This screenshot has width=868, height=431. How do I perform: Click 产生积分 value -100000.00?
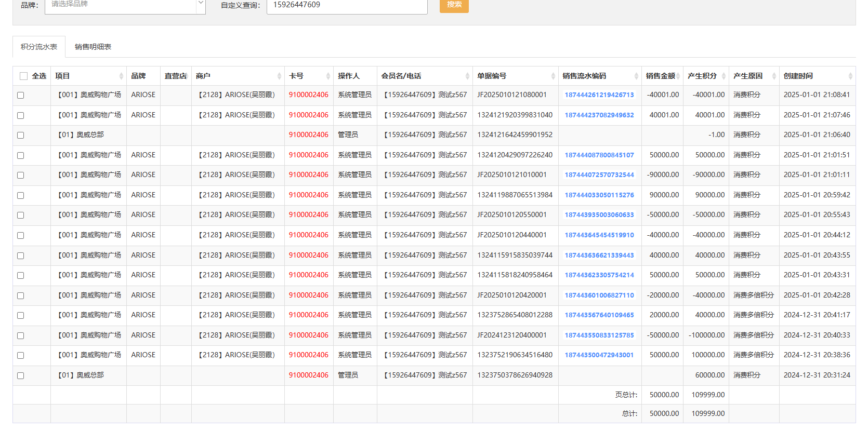click(707, 335)
